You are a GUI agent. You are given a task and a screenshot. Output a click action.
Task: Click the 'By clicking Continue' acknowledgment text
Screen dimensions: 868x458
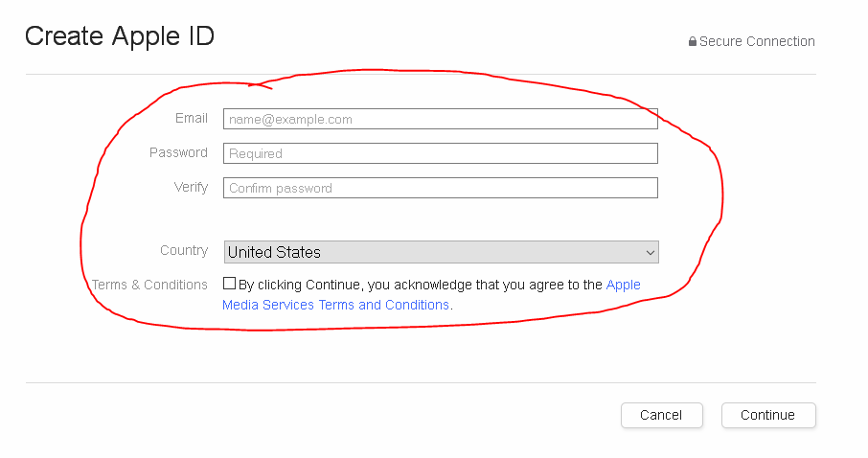(x=420, y=285)
